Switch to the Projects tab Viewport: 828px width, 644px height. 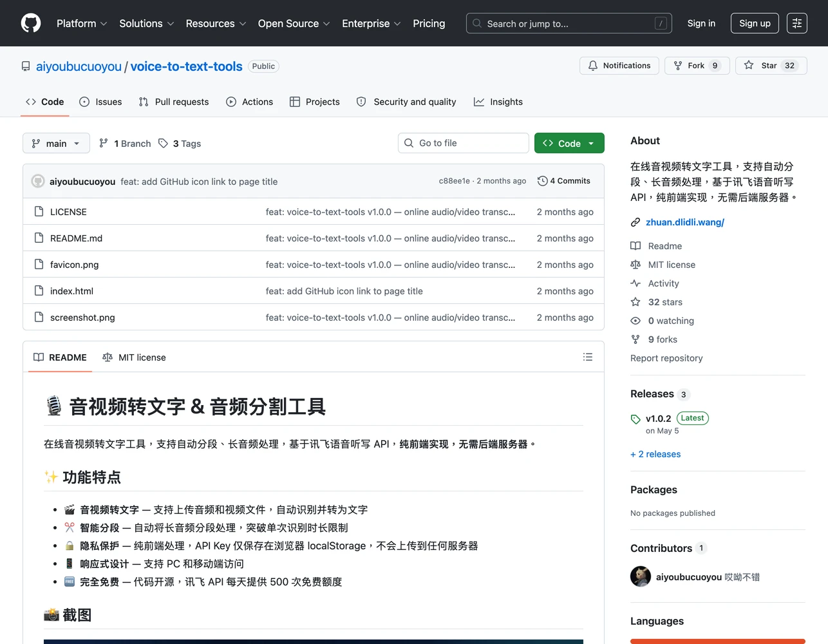(x=315, y=102)
